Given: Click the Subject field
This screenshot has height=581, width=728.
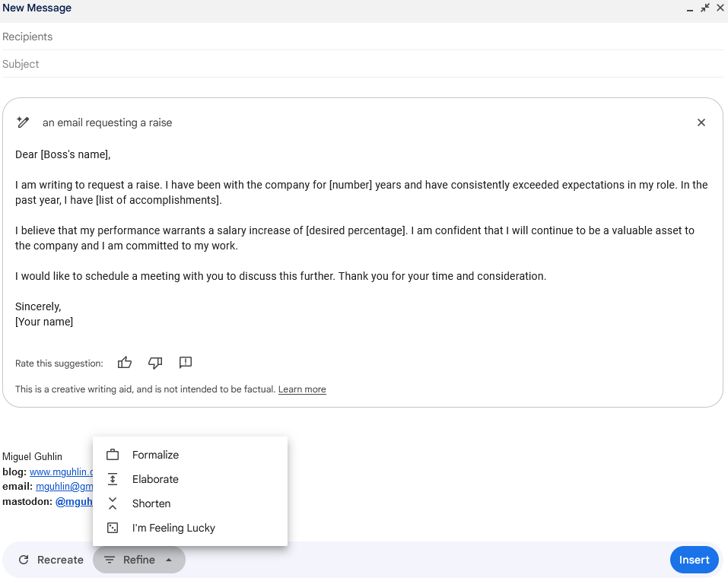Looking at the screenshot, I should tap(362, 64).
